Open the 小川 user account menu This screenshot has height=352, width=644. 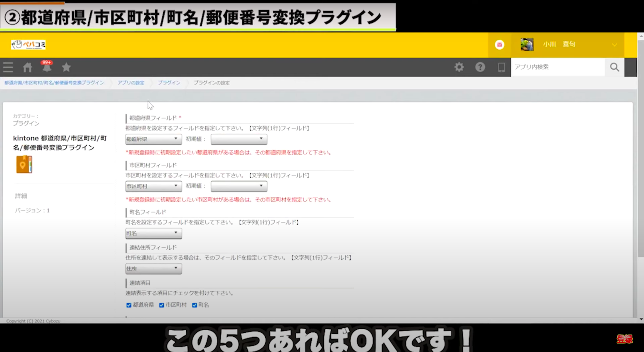click(x=568, y=45)
